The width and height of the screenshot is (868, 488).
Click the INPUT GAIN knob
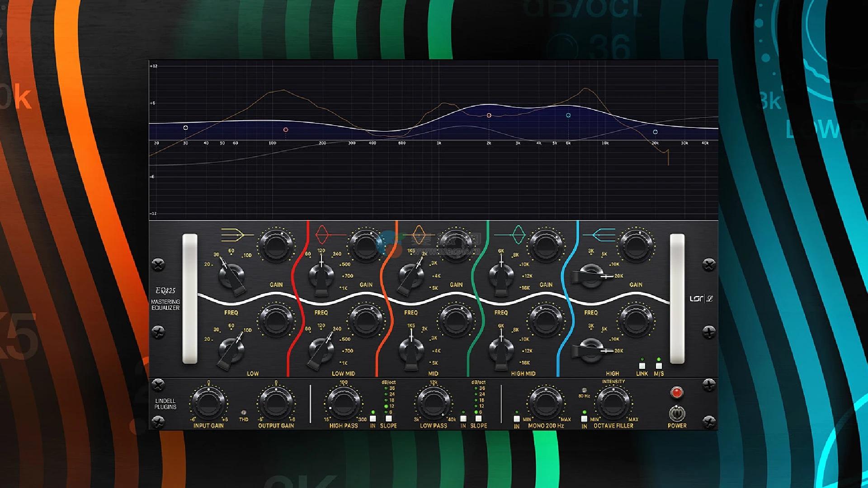(208, 403)
